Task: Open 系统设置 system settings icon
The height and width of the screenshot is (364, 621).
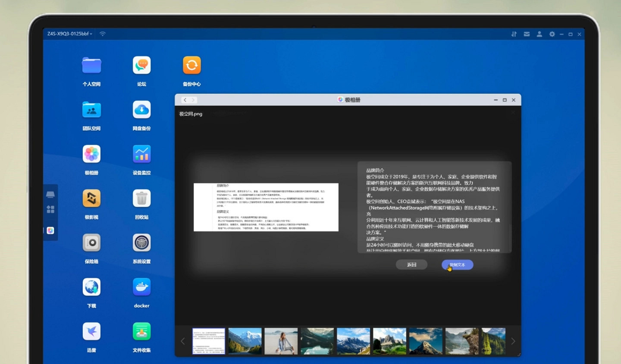Action: pos(141,243)
